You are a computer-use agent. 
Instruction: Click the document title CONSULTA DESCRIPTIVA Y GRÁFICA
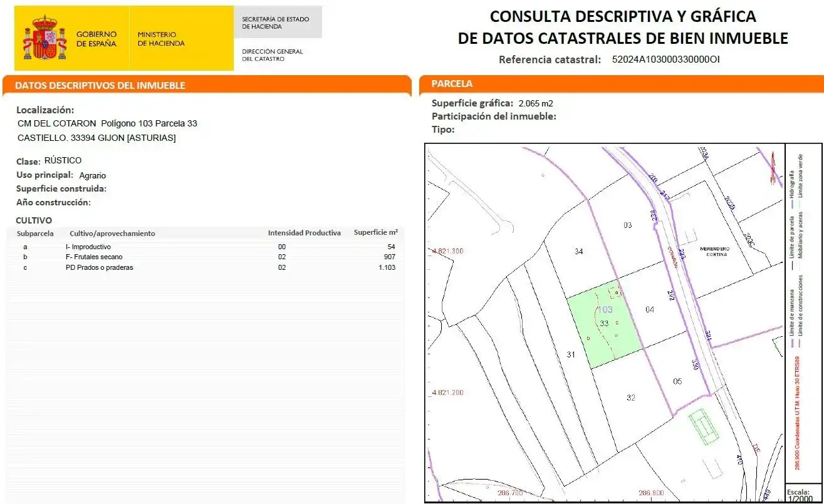click(x=623, y=16)
